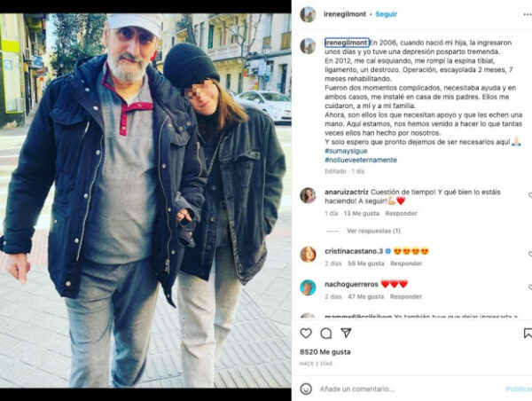Open irenegilmont header profile picture
Image resolution: width=532 pixels, height=401 pixels.
tap(308, 14)
